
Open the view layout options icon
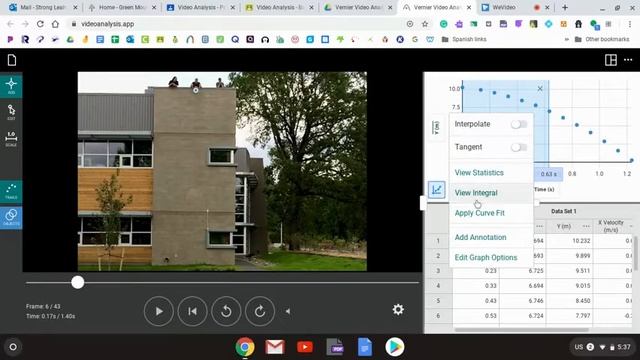tap(611, 60)
